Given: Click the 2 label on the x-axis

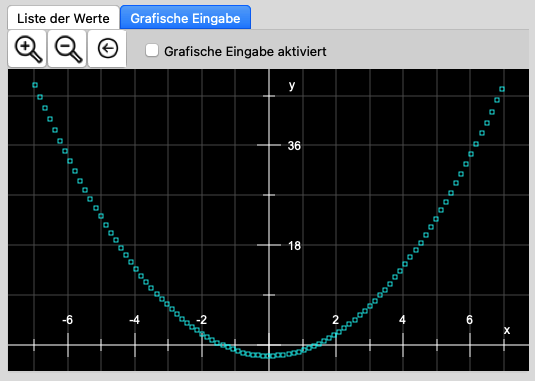Looking at the screenshot, I should (x=335, y=320).
